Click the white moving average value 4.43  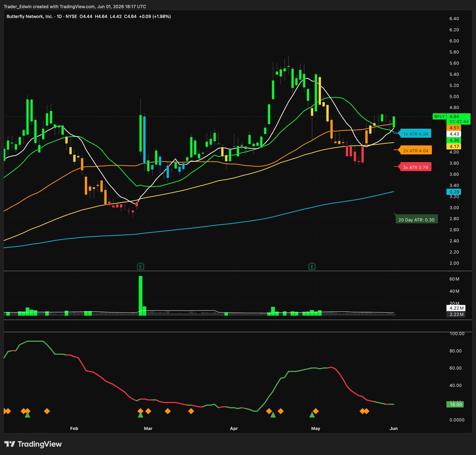click(454, 134)
